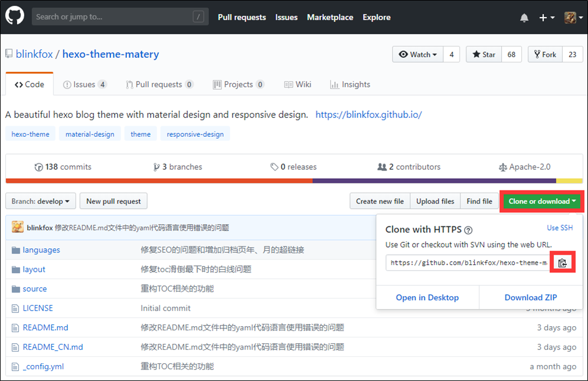Copy clone URL with clipboard icon
This screenshot has height=381, width=588.
pyautogui.click(x=563, y=262)
